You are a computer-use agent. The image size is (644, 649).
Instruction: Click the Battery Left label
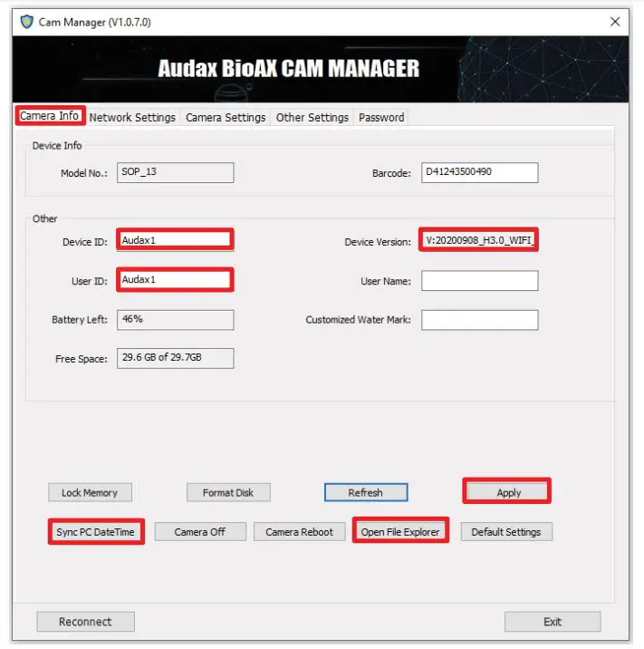80,320
